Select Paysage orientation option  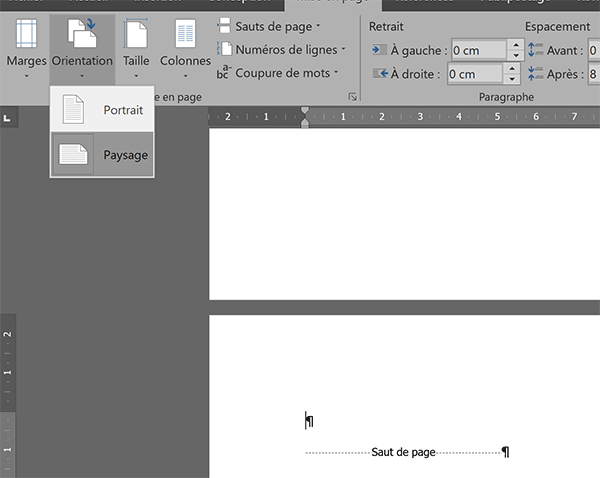point(102,155)
